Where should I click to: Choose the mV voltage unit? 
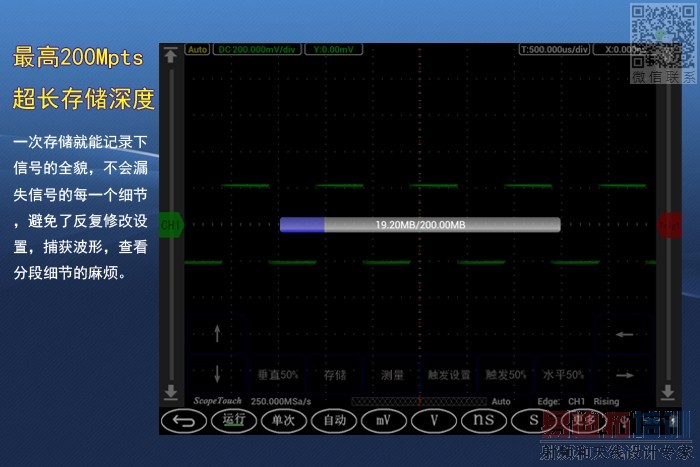(x=384, y=421)
